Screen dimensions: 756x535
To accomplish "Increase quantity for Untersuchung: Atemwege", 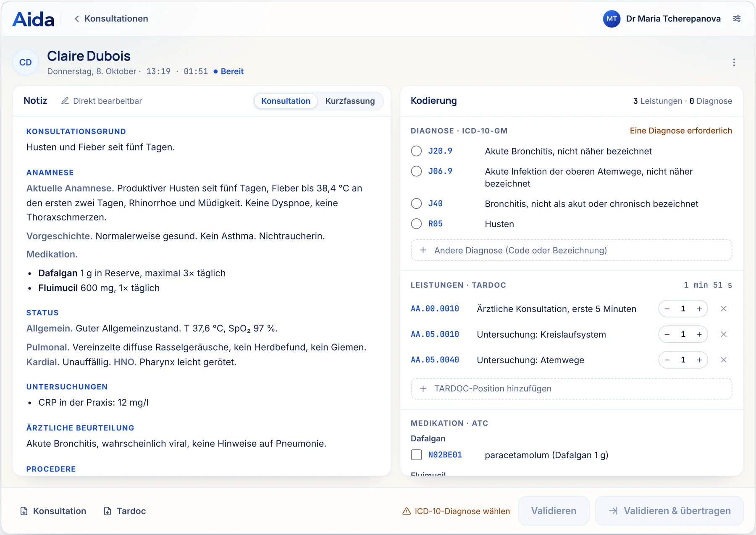I will [699, 360].
